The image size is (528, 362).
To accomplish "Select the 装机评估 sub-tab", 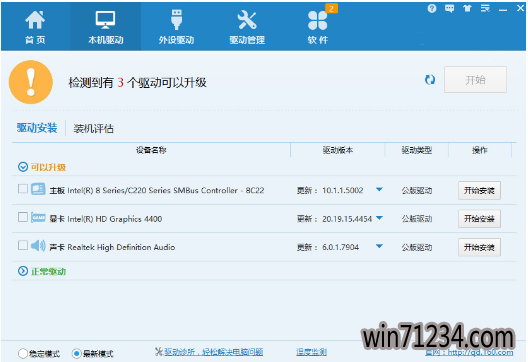I will coord(93,128).
